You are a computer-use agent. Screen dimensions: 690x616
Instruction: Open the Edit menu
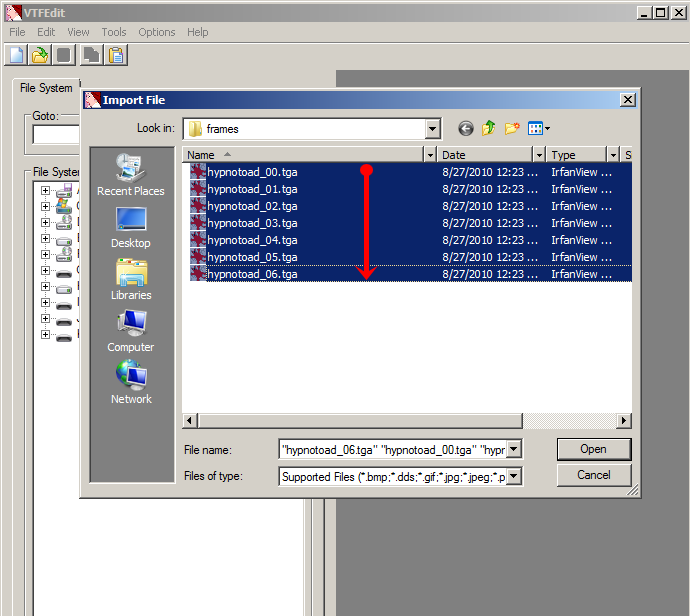click(x=46, y=32)
